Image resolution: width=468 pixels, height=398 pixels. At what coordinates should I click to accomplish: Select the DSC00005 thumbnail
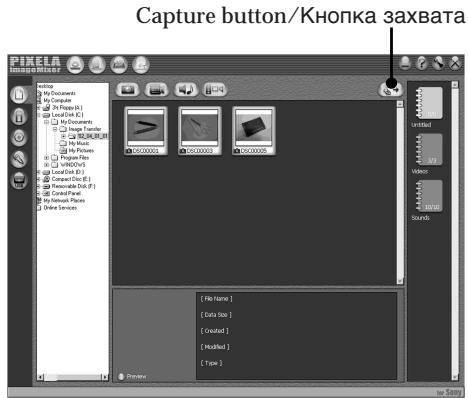(254, 131)
